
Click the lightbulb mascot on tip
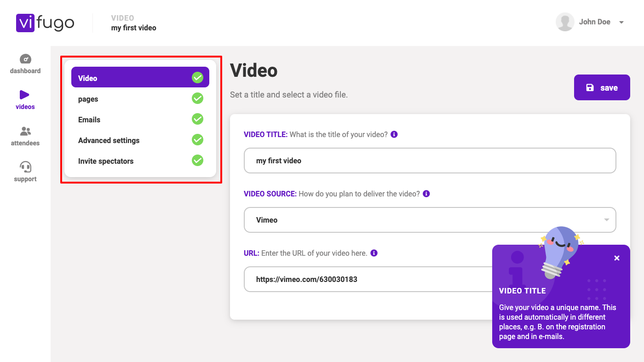click(561, 252)
